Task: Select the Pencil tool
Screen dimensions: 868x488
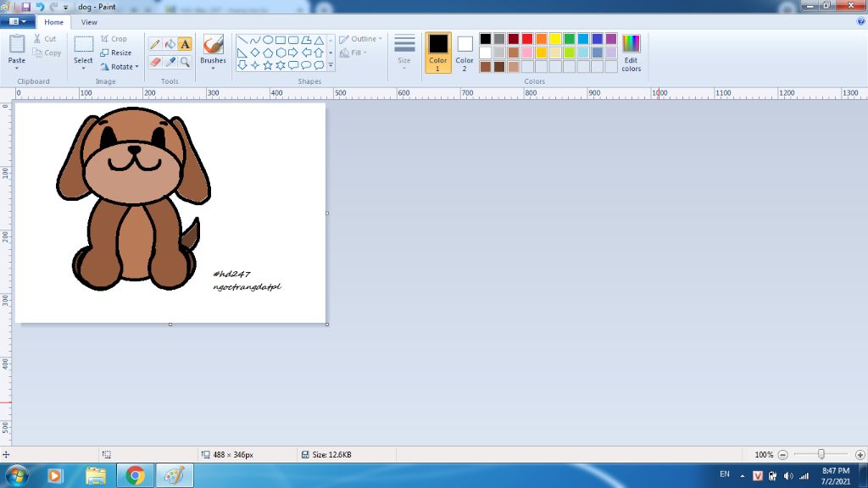Action: tap(155, 44)
